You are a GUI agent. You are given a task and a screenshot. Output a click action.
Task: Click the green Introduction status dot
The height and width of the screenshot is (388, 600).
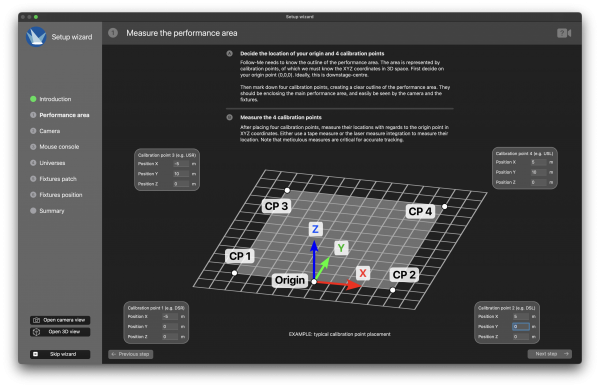(33, 99)
